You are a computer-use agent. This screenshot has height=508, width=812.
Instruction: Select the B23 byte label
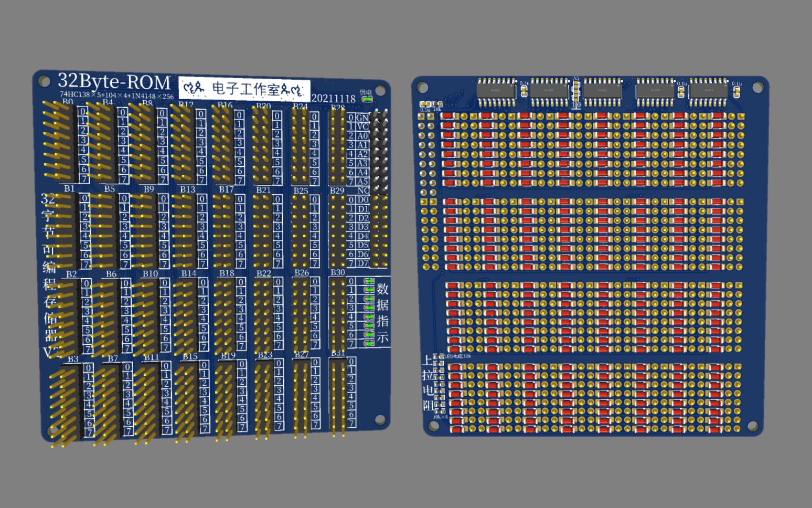tap(264, 355)
